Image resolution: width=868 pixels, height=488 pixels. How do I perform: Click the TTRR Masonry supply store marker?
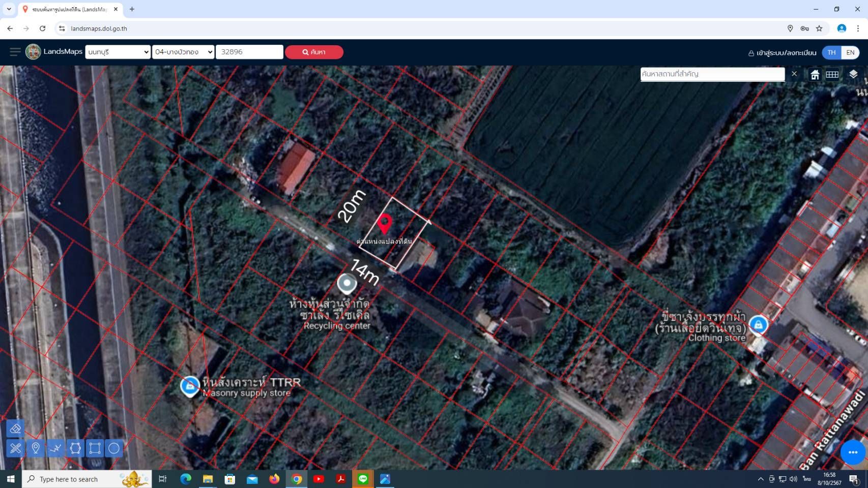point(190,386)
